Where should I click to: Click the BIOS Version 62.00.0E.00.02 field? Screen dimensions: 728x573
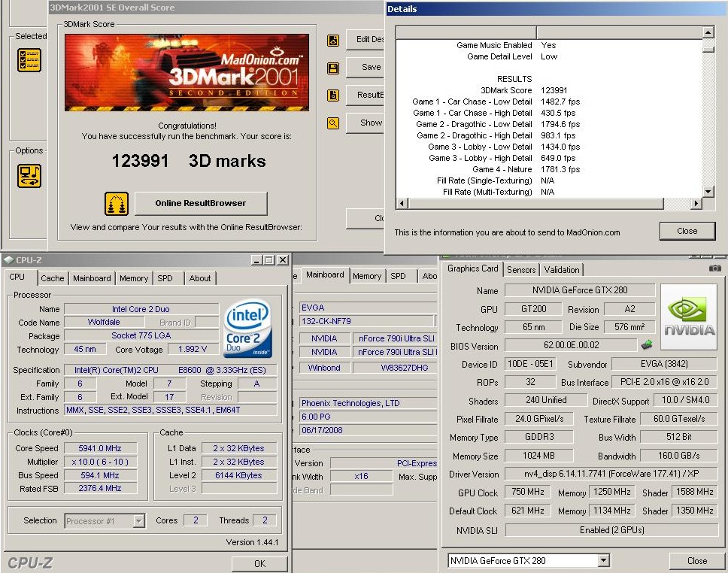pos(571,345)
